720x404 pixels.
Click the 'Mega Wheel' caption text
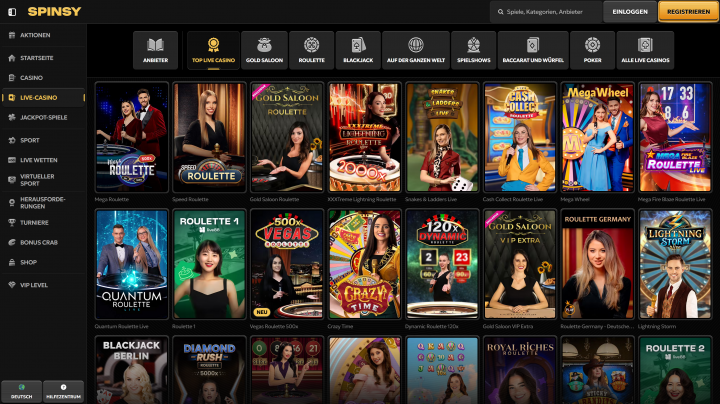[x=575, y=199]
